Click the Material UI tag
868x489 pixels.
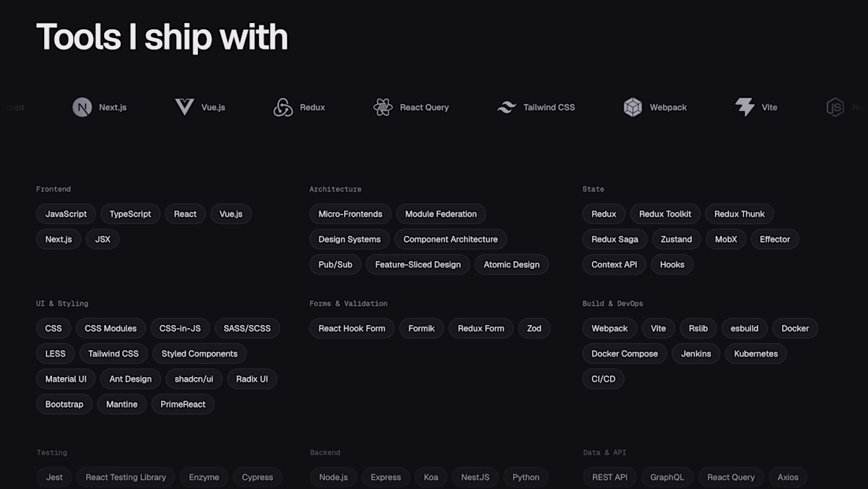pos(65,379)
